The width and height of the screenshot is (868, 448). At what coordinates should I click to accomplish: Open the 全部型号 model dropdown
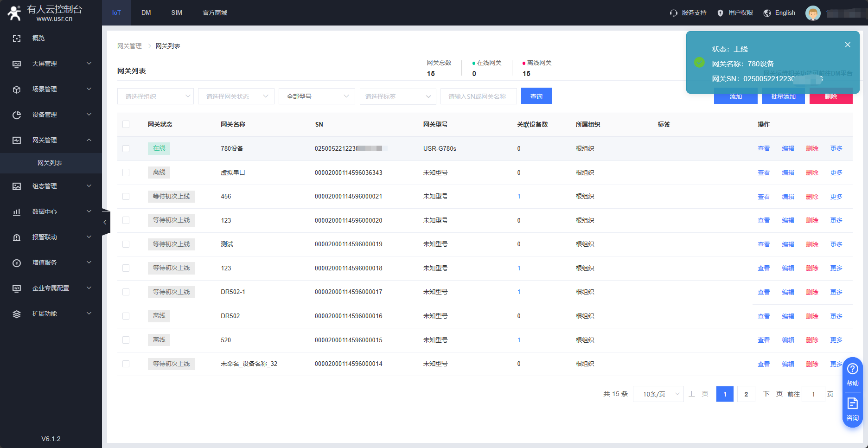pyautogui.click(x=317, y=96)
